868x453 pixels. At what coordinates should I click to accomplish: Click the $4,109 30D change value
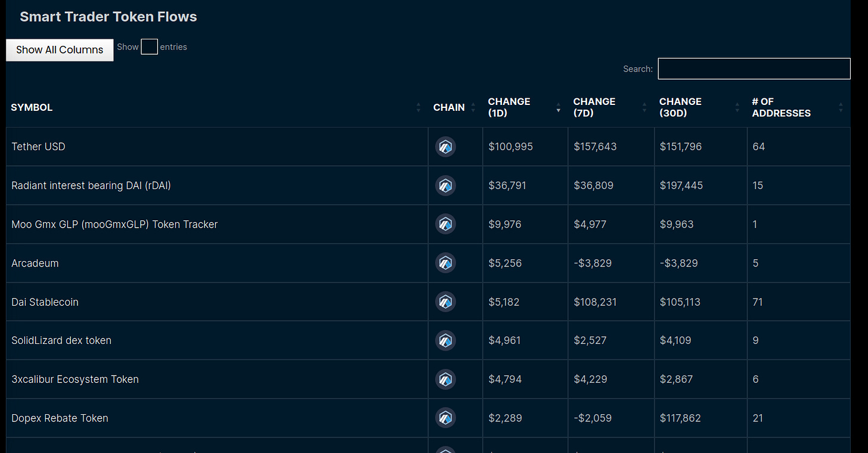pos(675,340)
